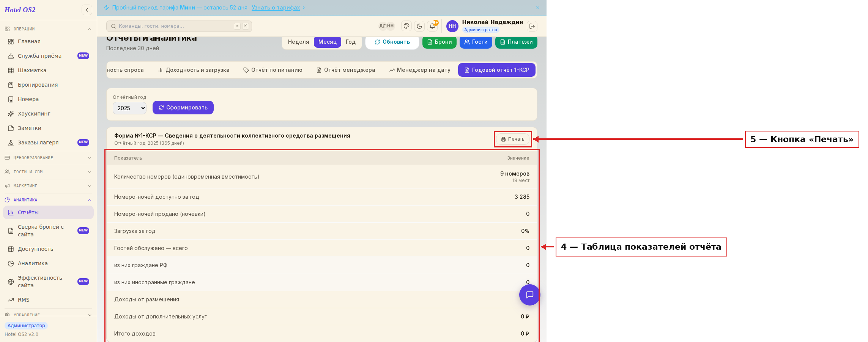Expand the Гости и CRM section
This screenshot has width=868, height=342.
(48, 172)
